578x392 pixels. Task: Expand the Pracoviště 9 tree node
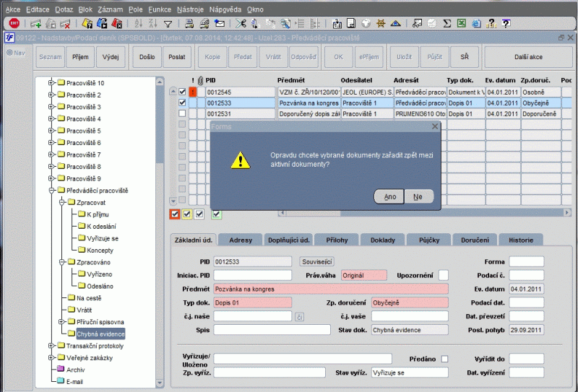point(51,178)
